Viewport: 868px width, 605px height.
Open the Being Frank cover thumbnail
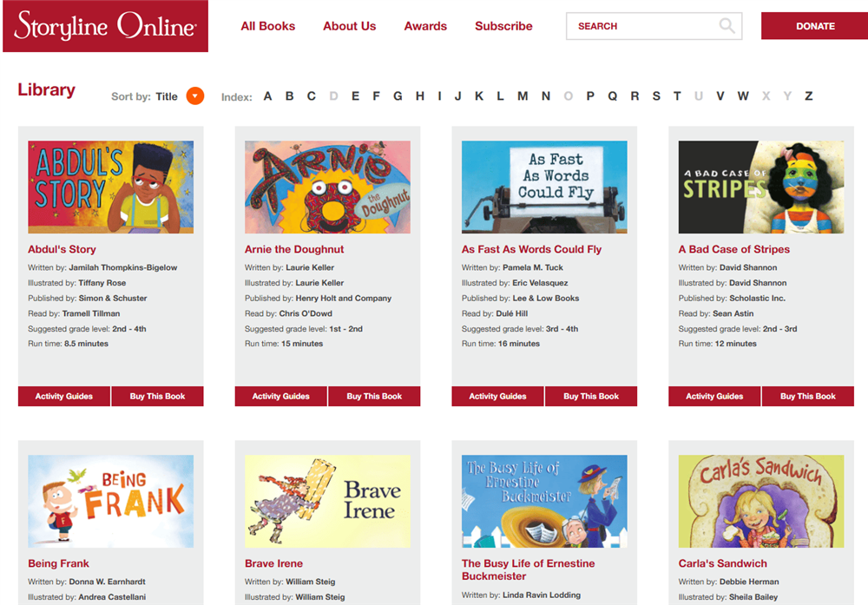(111, 502)
